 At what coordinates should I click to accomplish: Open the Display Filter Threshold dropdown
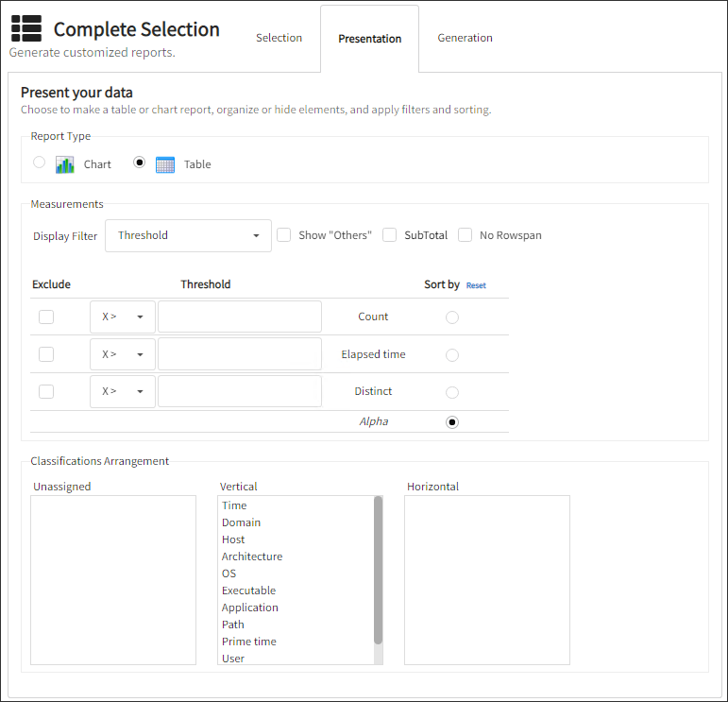[x=189, y=236]
